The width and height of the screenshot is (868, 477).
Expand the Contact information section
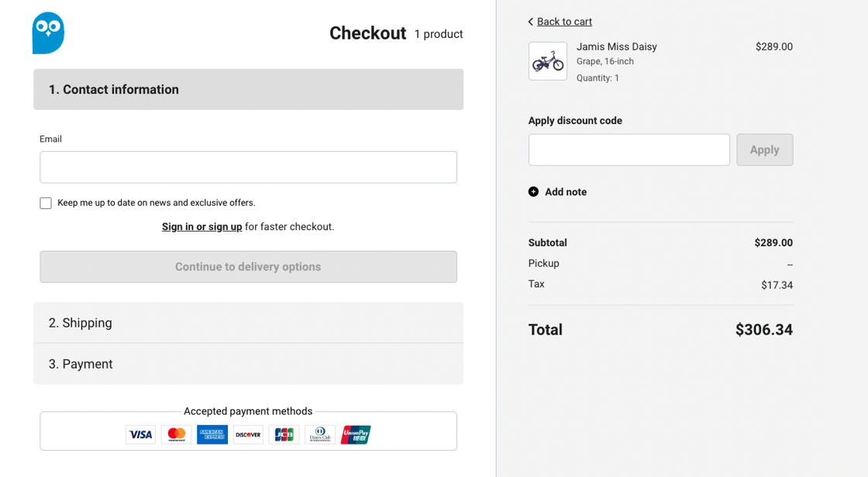(248, 90)
